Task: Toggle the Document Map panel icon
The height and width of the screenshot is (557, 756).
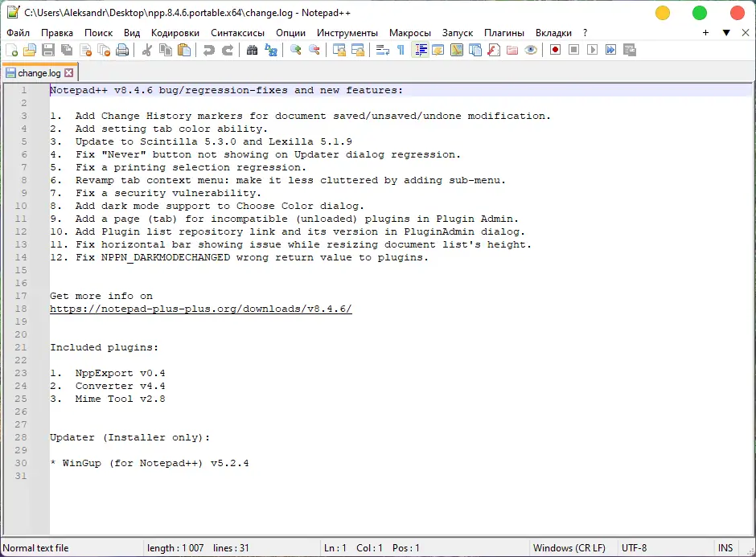Action: pos(457,50)
